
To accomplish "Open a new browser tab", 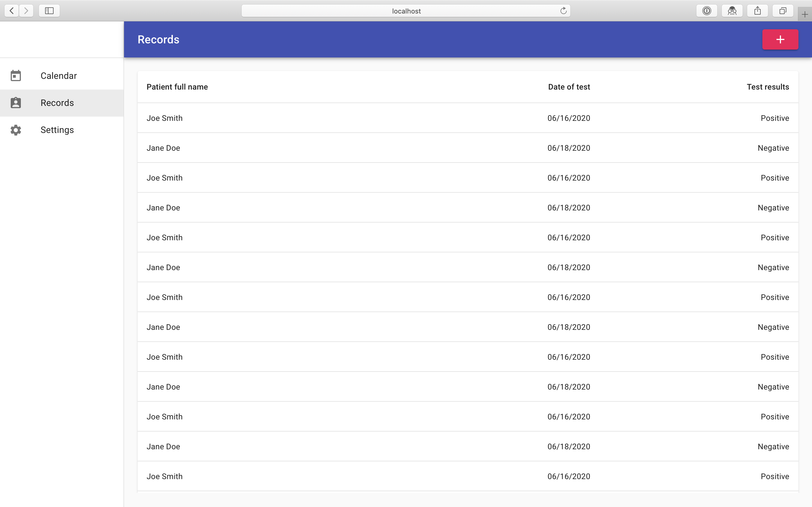I will tap(805, 14).
